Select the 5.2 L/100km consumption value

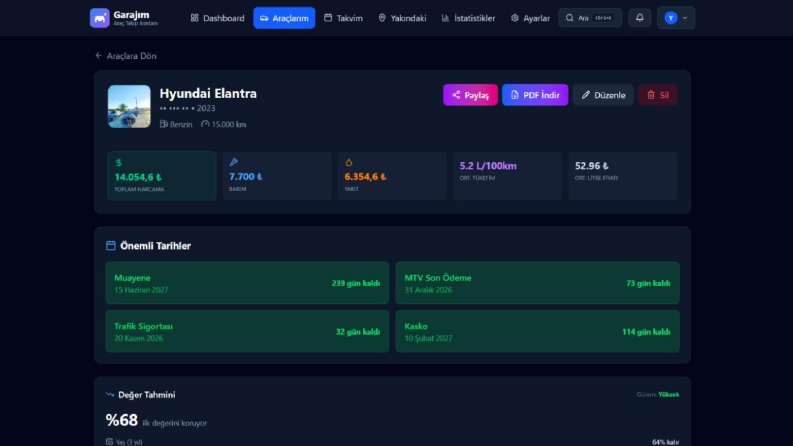[488, 166]
